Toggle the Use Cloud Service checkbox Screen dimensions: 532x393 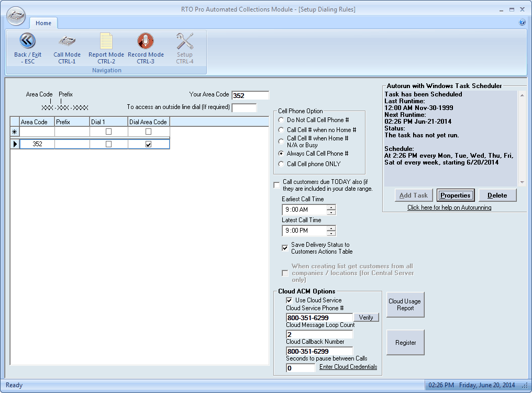[289, 300]
